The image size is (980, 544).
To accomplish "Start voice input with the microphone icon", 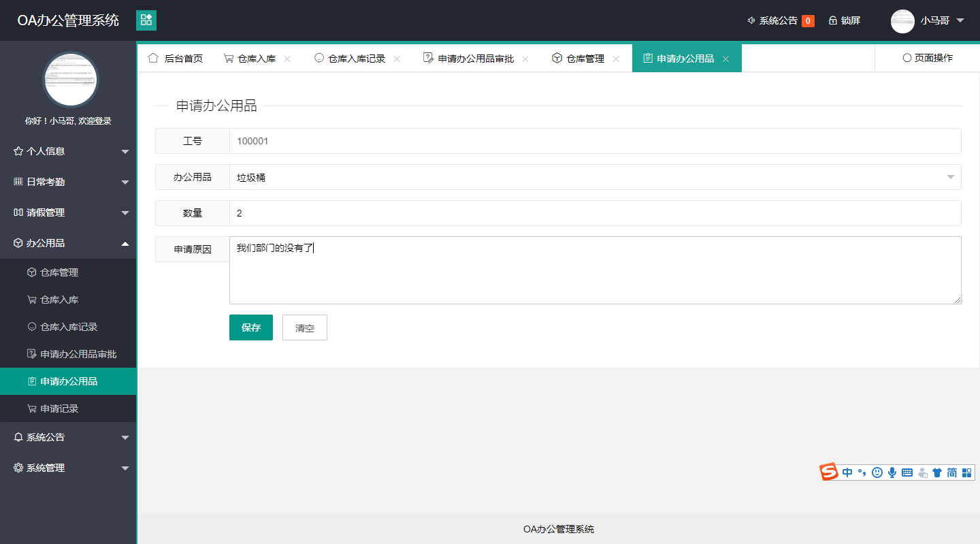I will (x=892, y=472).
